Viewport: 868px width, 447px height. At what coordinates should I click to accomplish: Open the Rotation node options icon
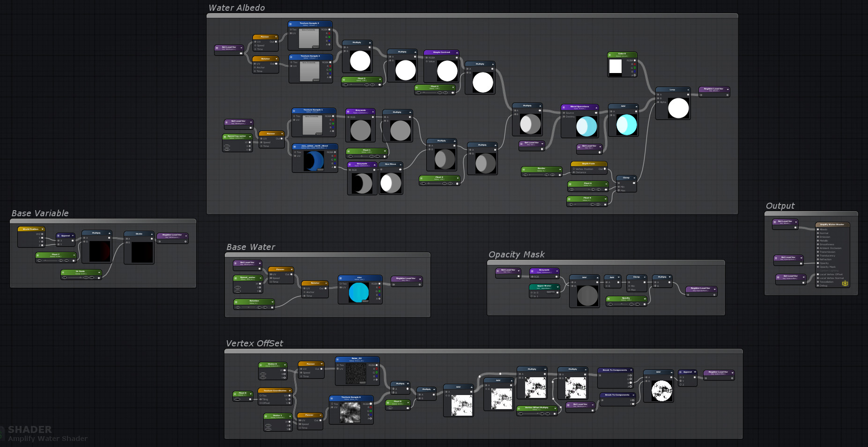point(236,301)
